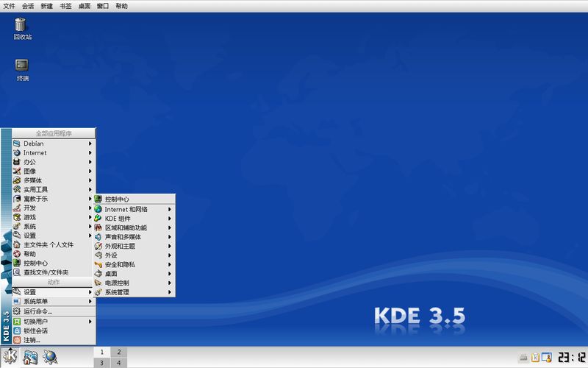Open the home folder icon in the panel
The width and height of the screenshot is (588, 368).
click(31, 357)
